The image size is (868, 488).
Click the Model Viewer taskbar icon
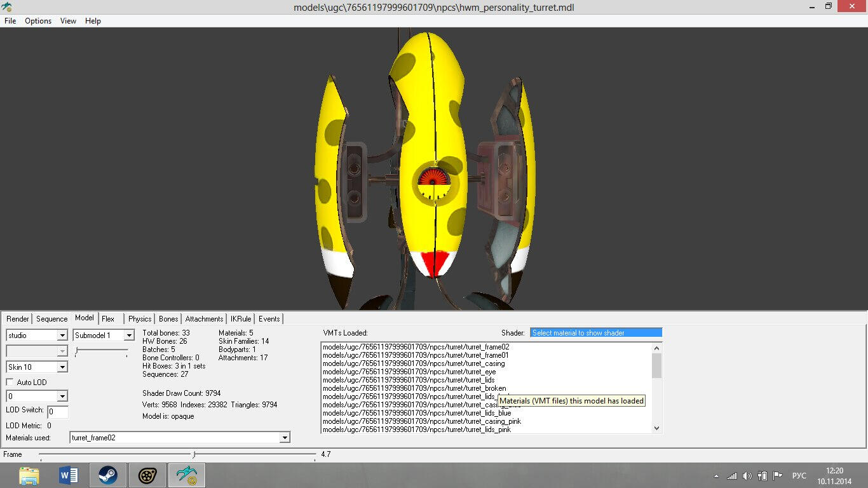point(186,475)
